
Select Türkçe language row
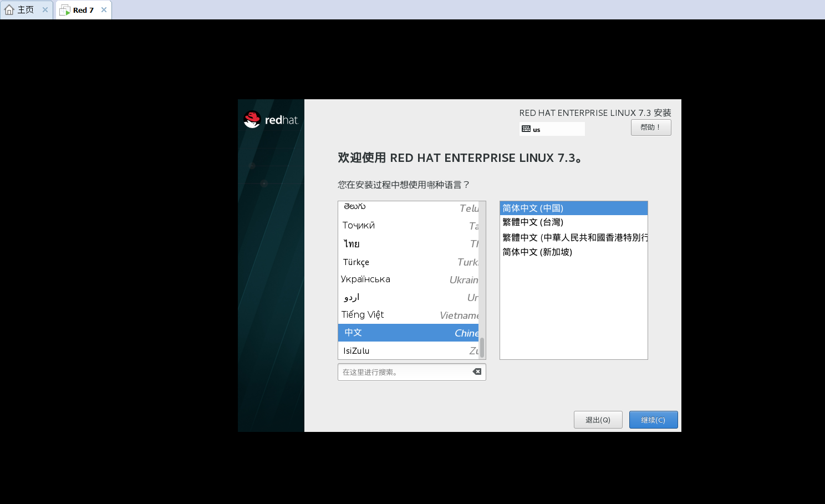(409, 262)
